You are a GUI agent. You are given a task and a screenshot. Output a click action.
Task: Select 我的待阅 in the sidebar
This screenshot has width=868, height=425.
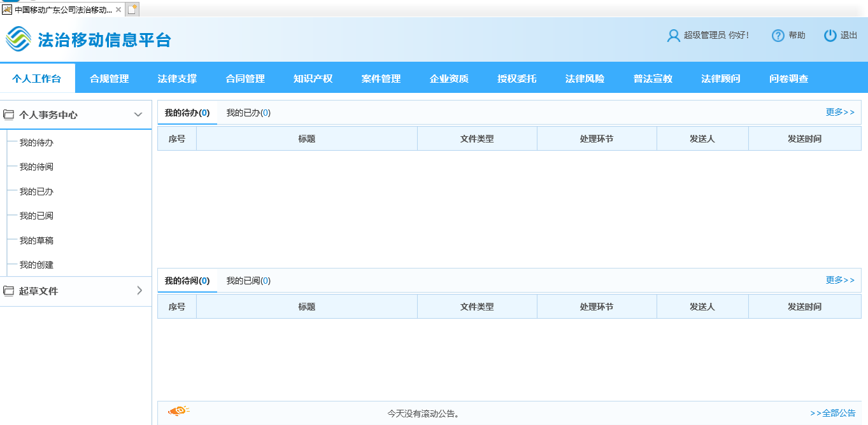pyautogui.click(x=36, y=167)
